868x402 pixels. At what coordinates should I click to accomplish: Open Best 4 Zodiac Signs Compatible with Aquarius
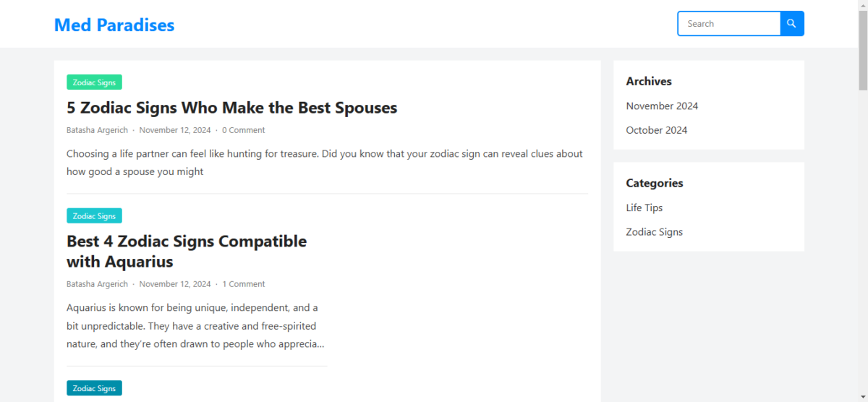[187, 251]
